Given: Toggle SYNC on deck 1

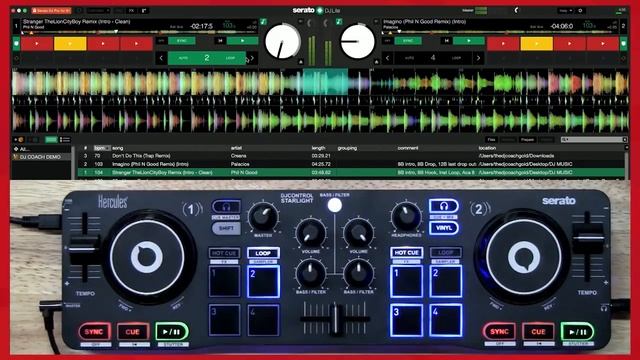Looking at the screenshot, I should (x=182, y=41).
